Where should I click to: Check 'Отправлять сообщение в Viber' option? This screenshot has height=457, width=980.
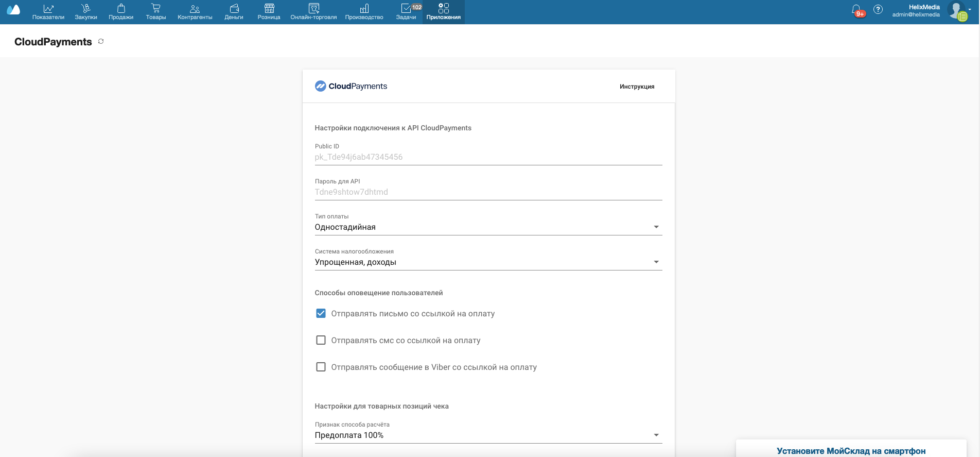pyautogui.click(x=321, y=367)
